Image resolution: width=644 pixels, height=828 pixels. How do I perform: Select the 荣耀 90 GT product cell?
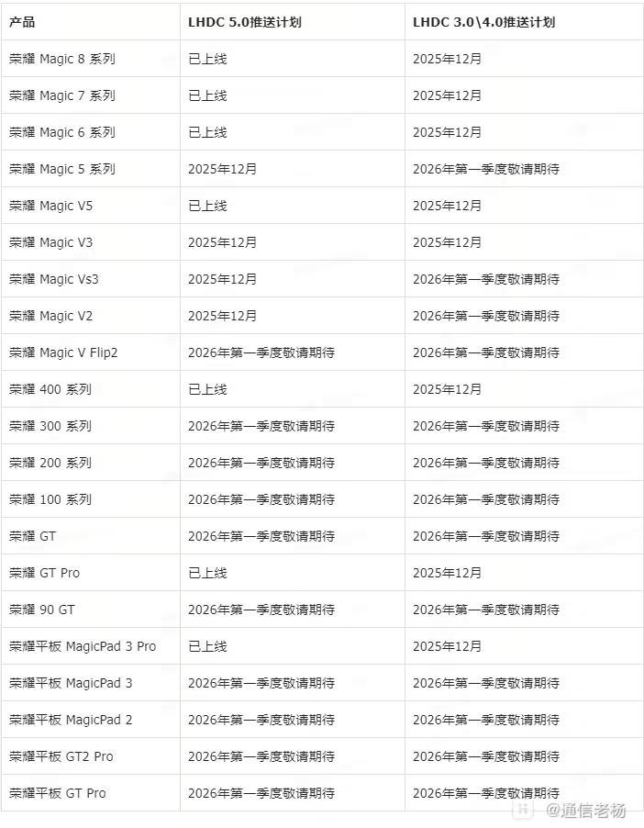42,610
